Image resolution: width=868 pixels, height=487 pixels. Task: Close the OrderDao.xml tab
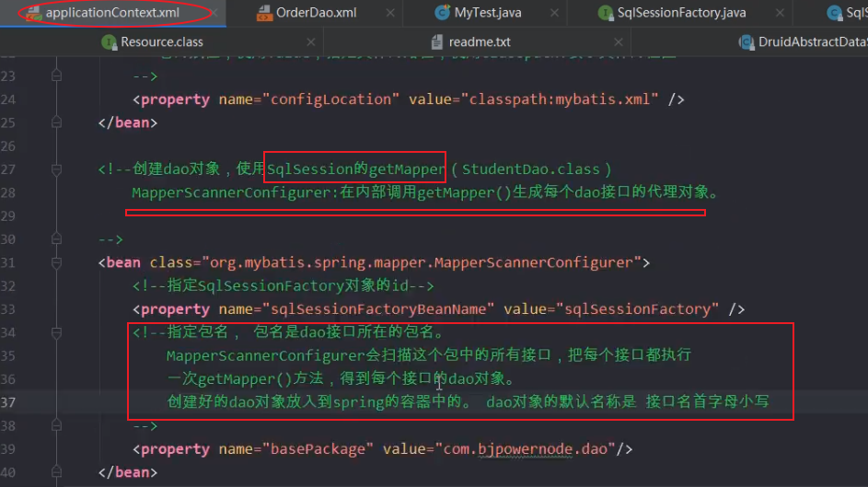tap(390, 12)
